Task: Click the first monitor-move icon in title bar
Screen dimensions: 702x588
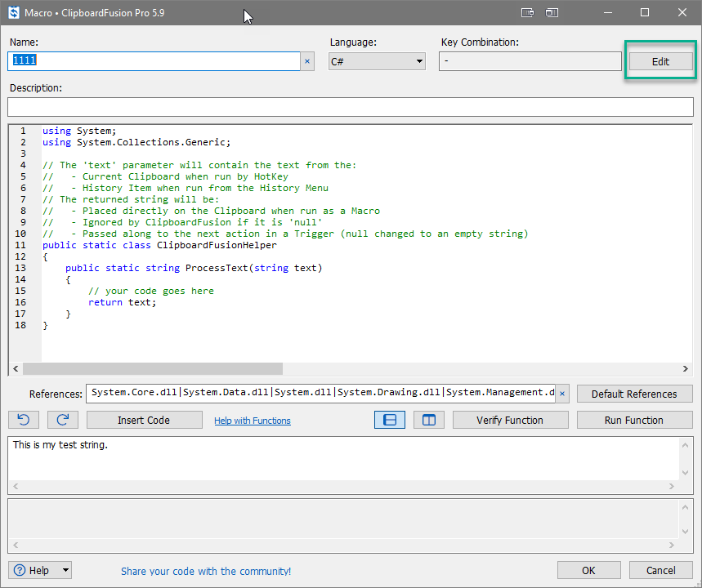Action: click(x=527, y=12)
